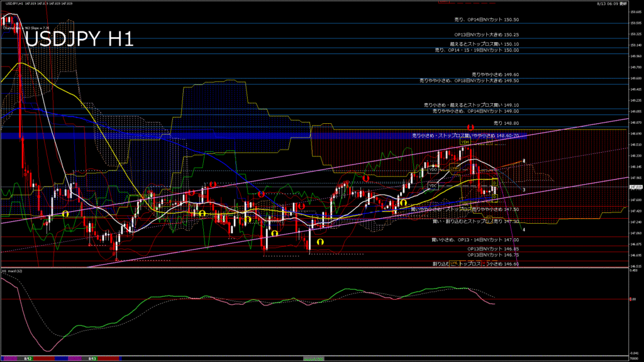
Task: Select the YDO label box
Action: [x=433, y=170]
